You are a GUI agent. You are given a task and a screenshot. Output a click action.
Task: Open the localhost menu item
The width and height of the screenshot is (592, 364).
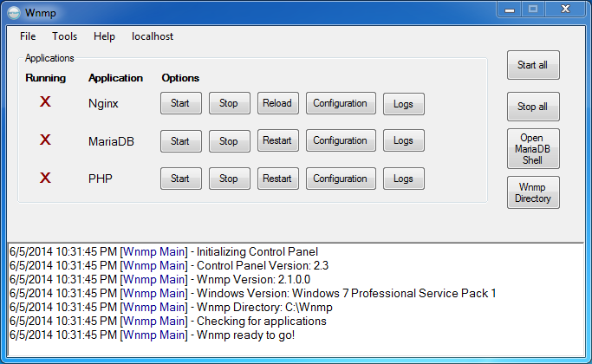(153, 36)
